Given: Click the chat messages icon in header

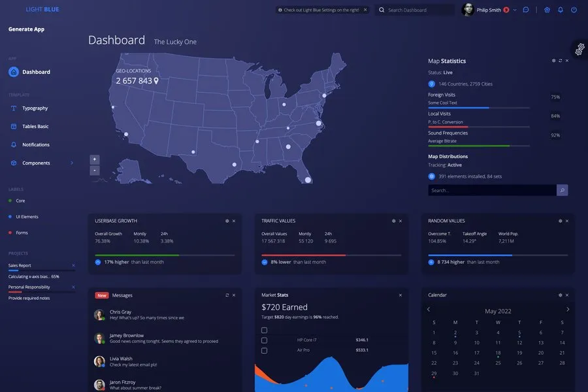Looking at the screenshot, I should click(526, 10).
